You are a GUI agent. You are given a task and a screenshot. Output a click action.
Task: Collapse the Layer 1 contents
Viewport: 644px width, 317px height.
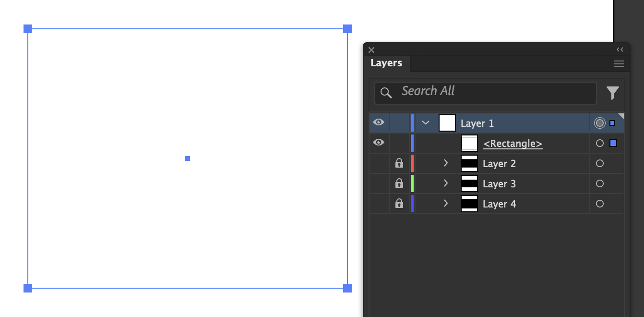coord(425,123)
